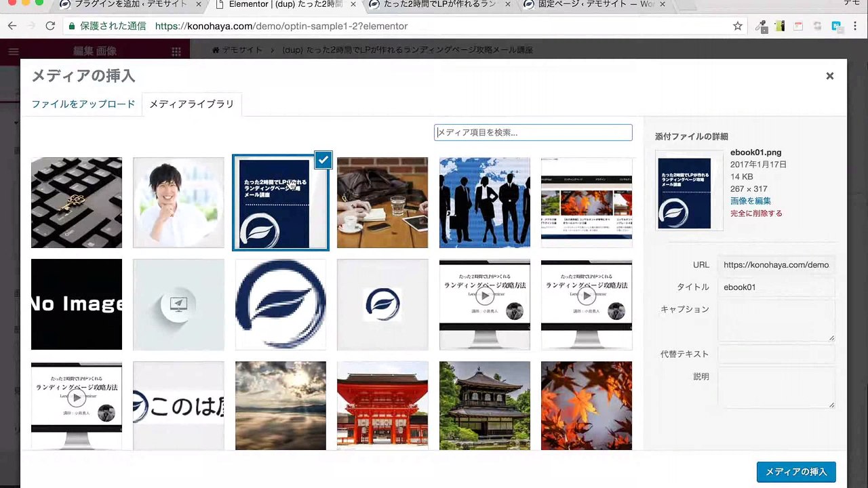Select the keyboard with key thumbnail
Viewport: 868px width, 488px height.
click(77, 203)
